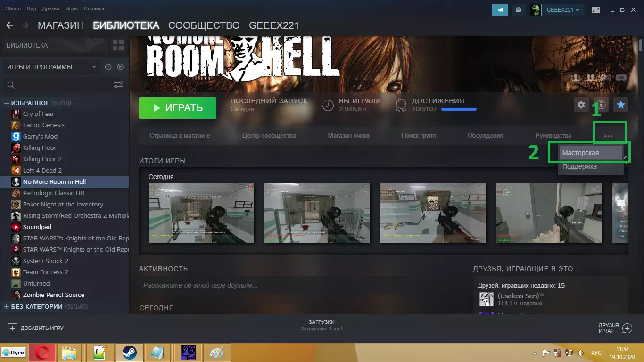The width and height of the screenshot is (644, 362).
Task: Open the three-dots more links menu
Action: point(608,136)
